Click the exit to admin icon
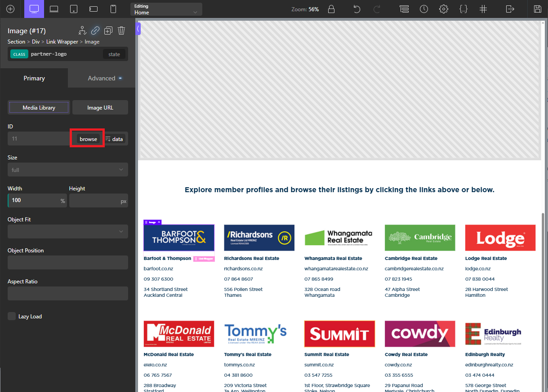The height and width of the screenshot is (392, 548). point(510,9)
